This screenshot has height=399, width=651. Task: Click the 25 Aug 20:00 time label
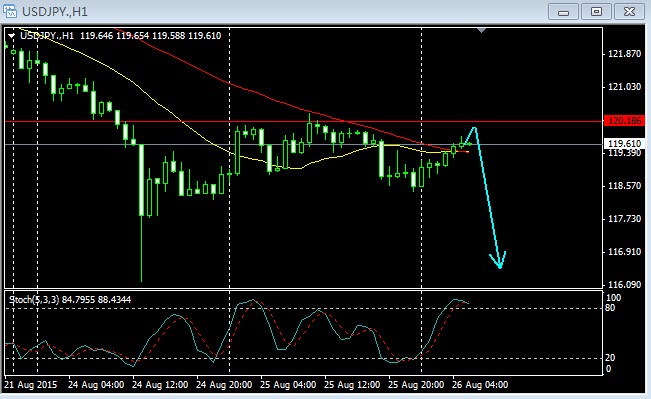(x=416, y=384)
